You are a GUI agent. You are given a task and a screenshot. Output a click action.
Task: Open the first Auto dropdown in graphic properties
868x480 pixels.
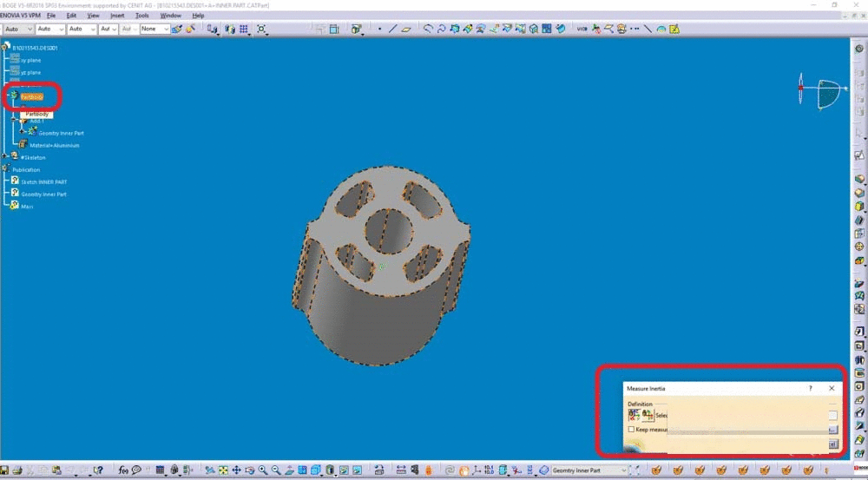pyautogui.click(x=30, y=29)
